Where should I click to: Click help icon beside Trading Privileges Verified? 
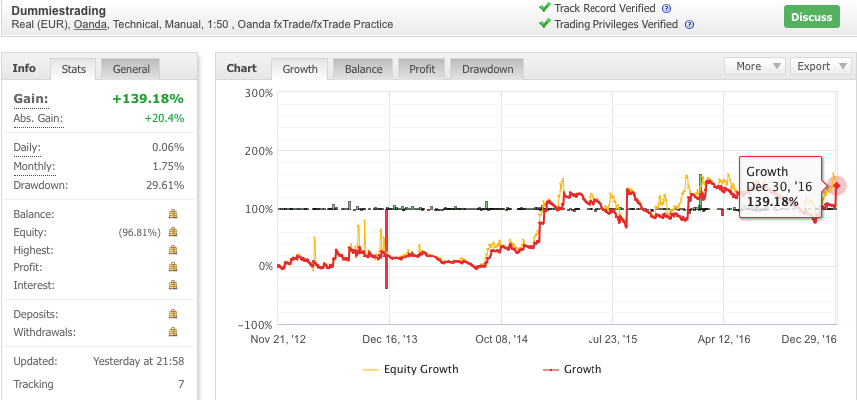(690, 24)
